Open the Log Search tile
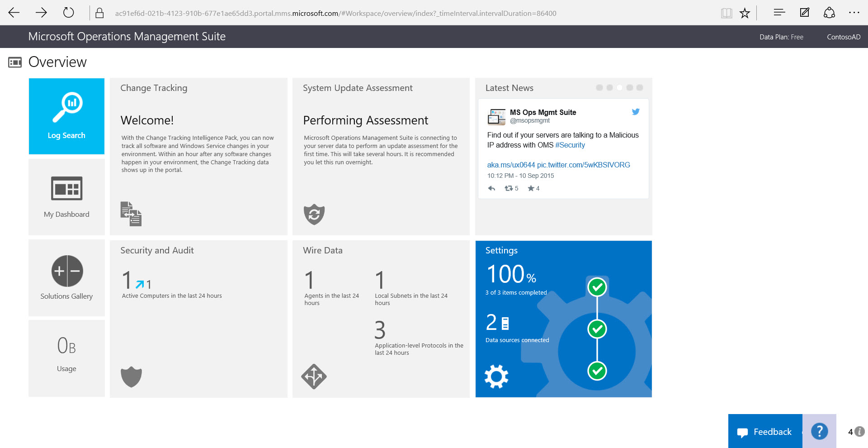Image resolution: width=868 pixels, height=448 pixels. [66, 116]
